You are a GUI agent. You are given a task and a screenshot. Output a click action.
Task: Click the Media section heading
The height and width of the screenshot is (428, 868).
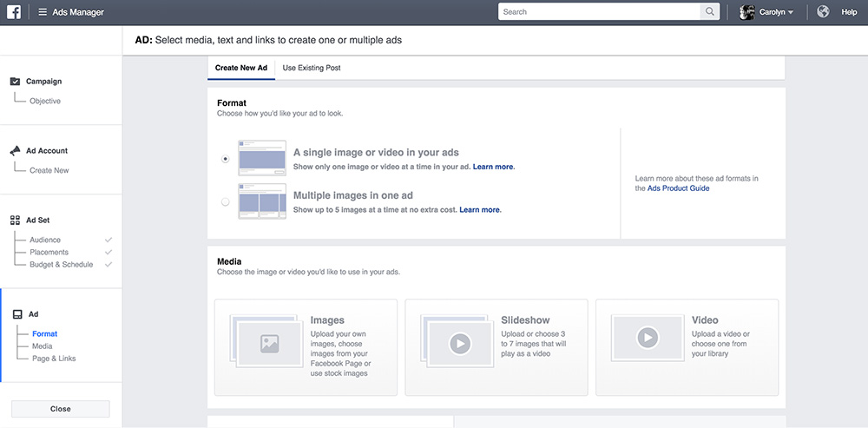pos(229,261)
